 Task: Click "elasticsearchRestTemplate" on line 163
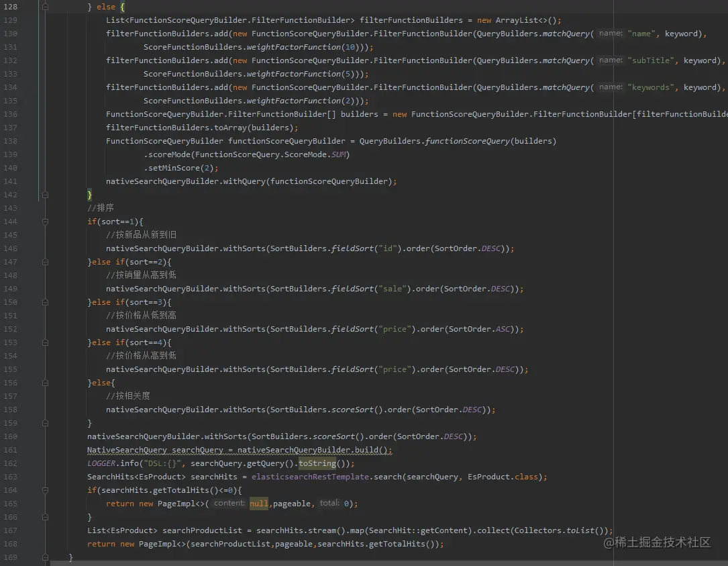point(310,477)
